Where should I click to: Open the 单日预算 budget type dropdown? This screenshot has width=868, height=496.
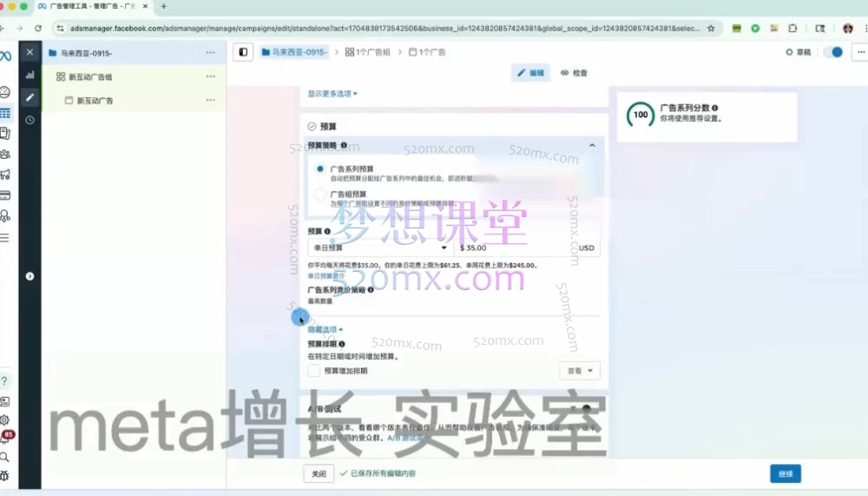pos(380,248)
